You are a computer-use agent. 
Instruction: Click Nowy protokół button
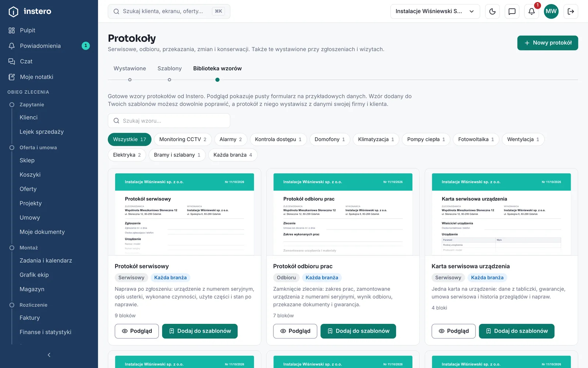(548, 43)
